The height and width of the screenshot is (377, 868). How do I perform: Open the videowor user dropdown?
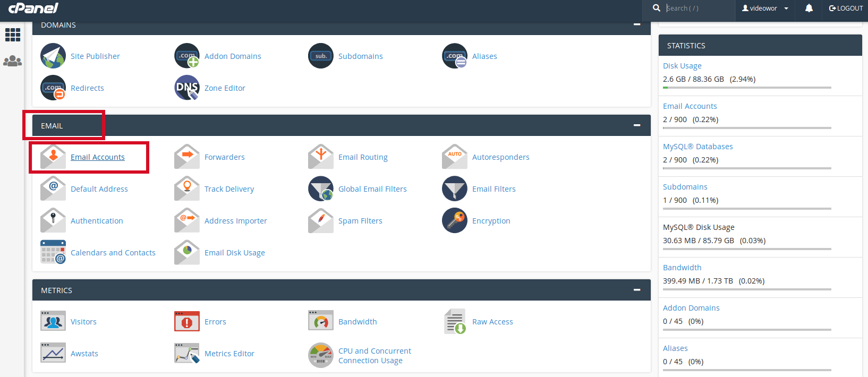pos(765,8)
